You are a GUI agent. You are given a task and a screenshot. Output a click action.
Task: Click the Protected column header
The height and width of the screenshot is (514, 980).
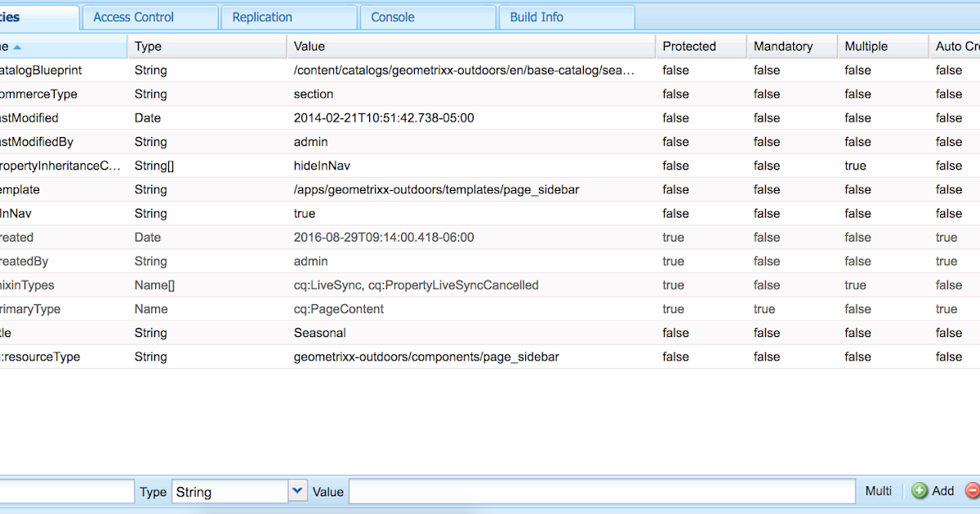(688, 47)
